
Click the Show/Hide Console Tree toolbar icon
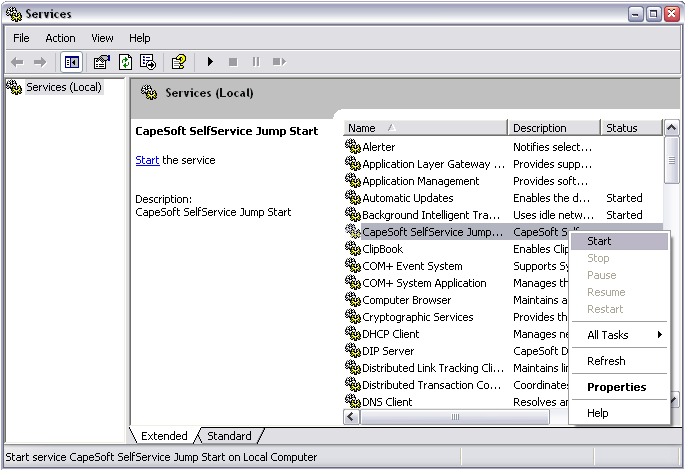(72, 62)
